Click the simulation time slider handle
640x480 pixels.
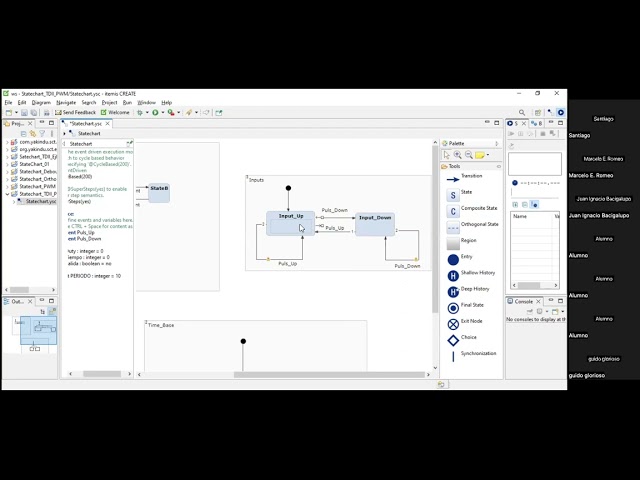[515, 183]
